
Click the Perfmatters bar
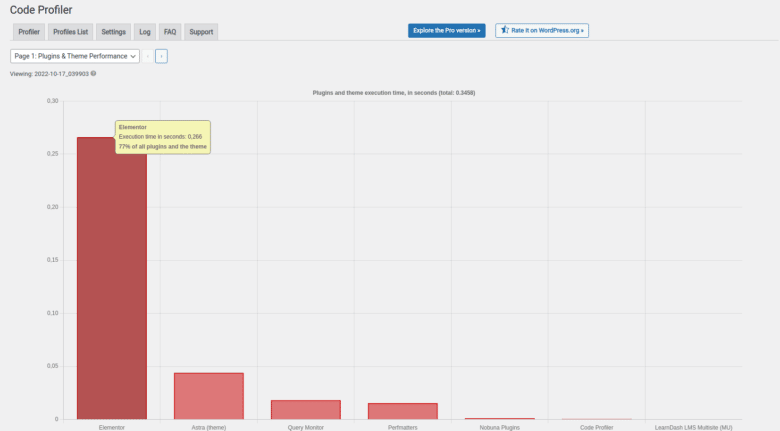(x=403, y=411)
